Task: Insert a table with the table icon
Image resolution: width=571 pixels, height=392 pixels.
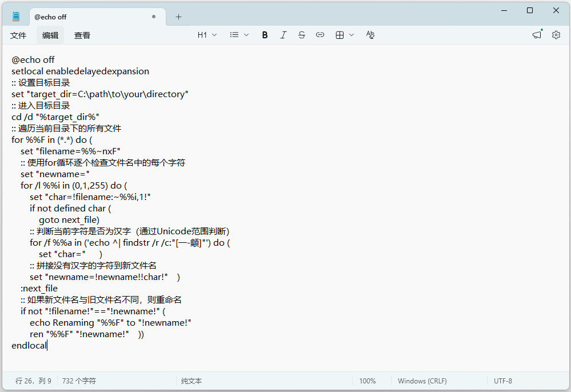Action: (340, 35)
